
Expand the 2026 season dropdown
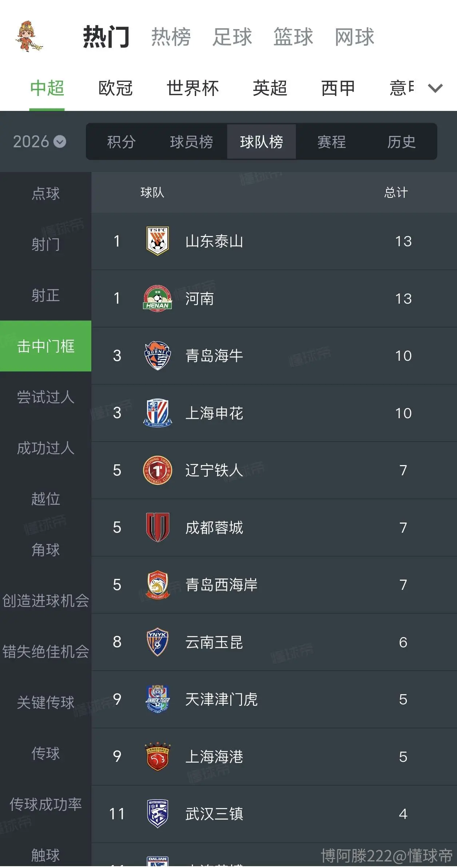pos(39,141)
